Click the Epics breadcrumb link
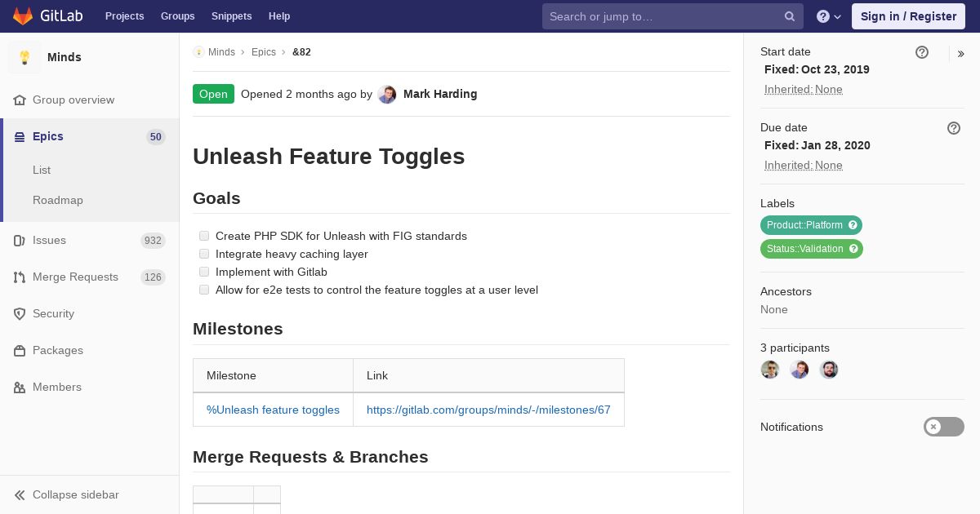This screenshot has height=514, width=980. (x=264, y=52)
